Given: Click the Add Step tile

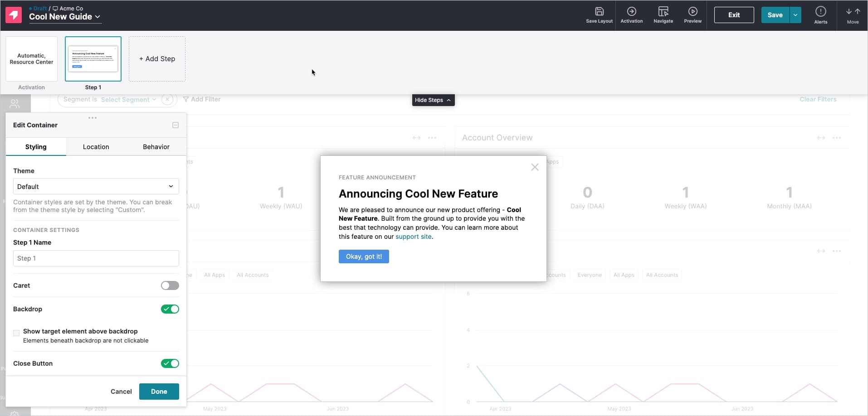Looking at the screenshot, I should tap(157, 59).
